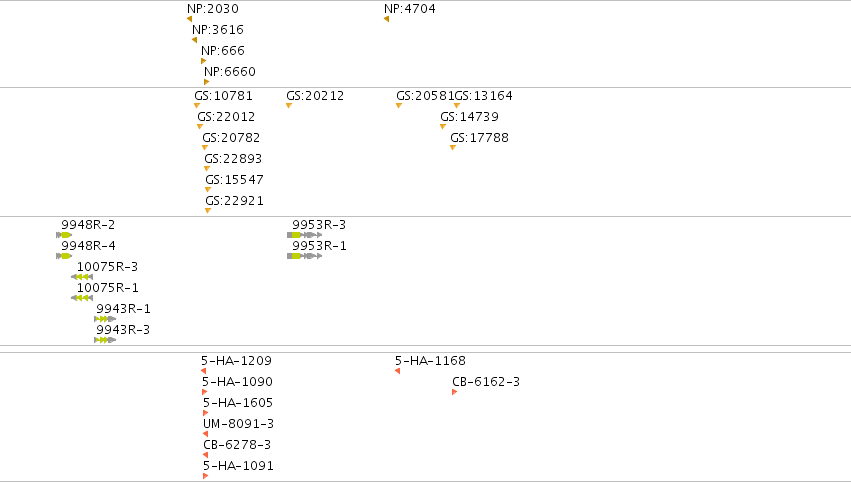Open the GS:20212 feature label

click(315, 96)
